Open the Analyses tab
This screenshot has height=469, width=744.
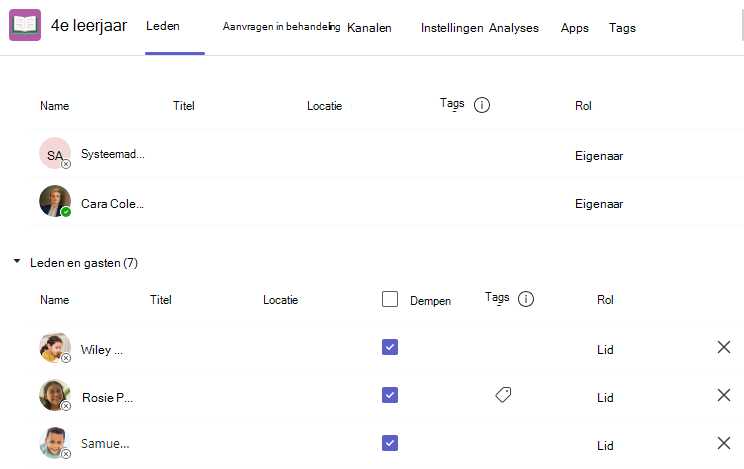pos(514,28)
